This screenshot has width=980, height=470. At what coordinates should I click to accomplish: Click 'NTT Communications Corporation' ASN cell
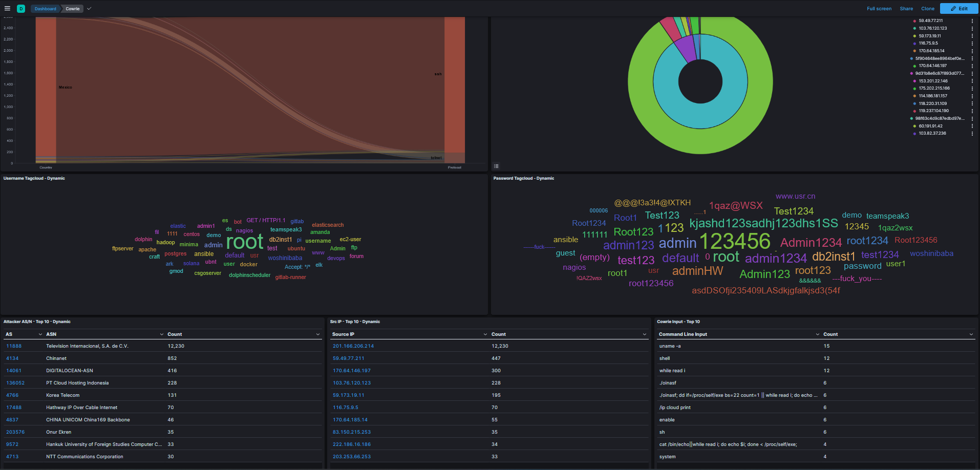[x=84, y=457]
